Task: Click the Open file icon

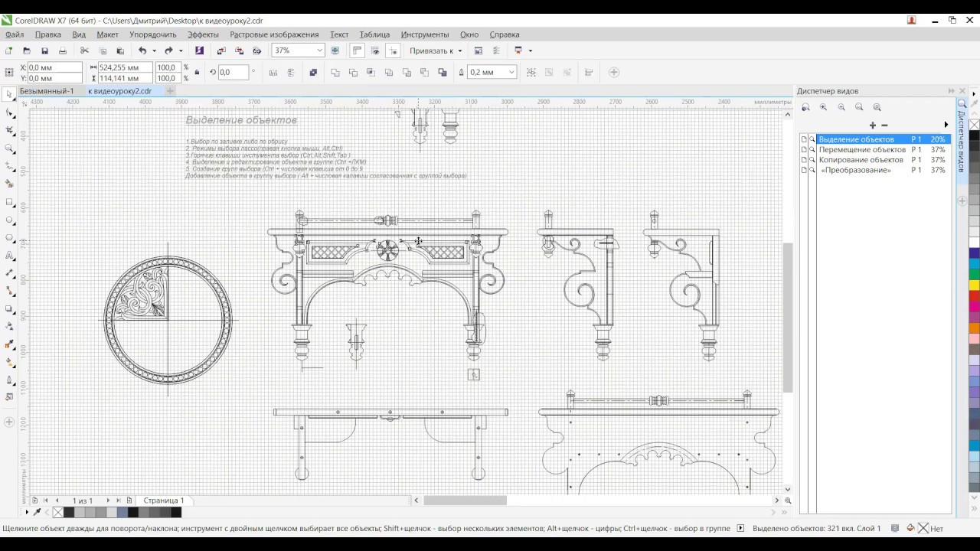Action: 27,51
